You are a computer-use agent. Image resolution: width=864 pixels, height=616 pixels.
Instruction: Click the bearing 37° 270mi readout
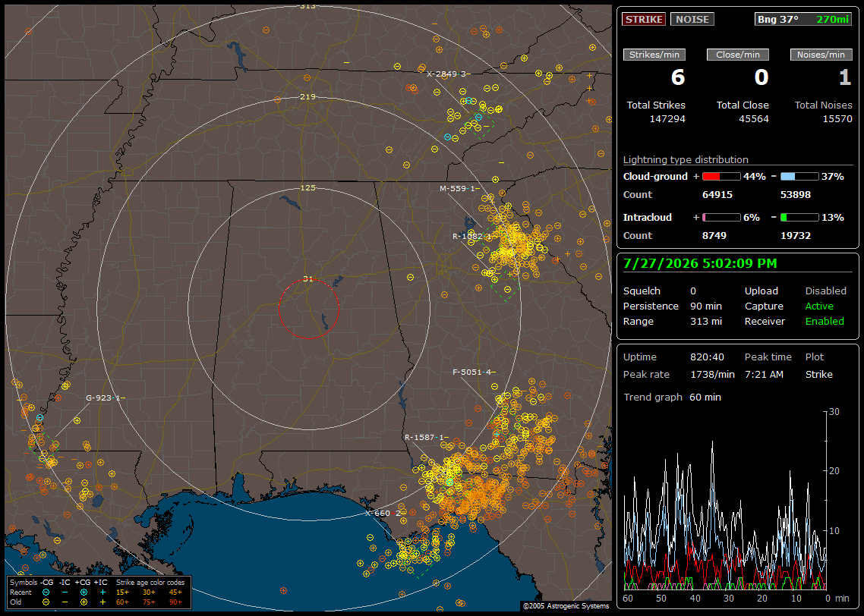(803, 19)
